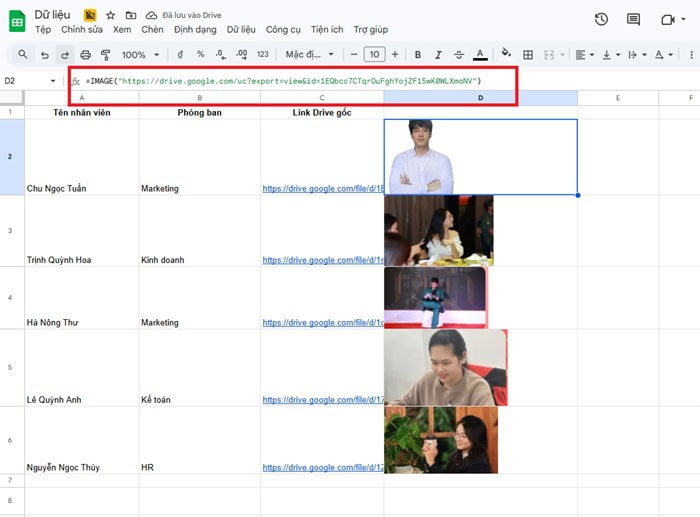Image resolution: width=700 pixels, height=517 pixels.
Task: Click the undo arrow in toolbar
Action: tap(44, 54)
